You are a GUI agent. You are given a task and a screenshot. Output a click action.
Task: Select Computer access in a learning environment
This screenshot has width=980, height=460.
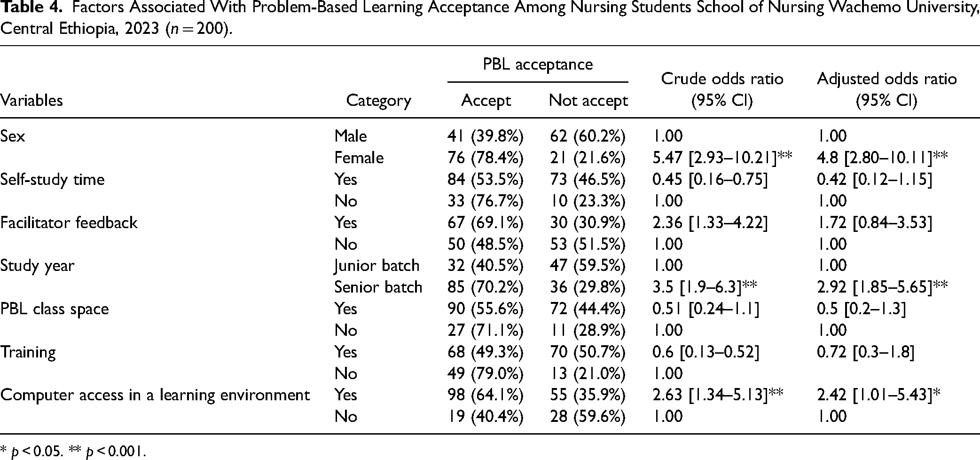tap(155, 395)
